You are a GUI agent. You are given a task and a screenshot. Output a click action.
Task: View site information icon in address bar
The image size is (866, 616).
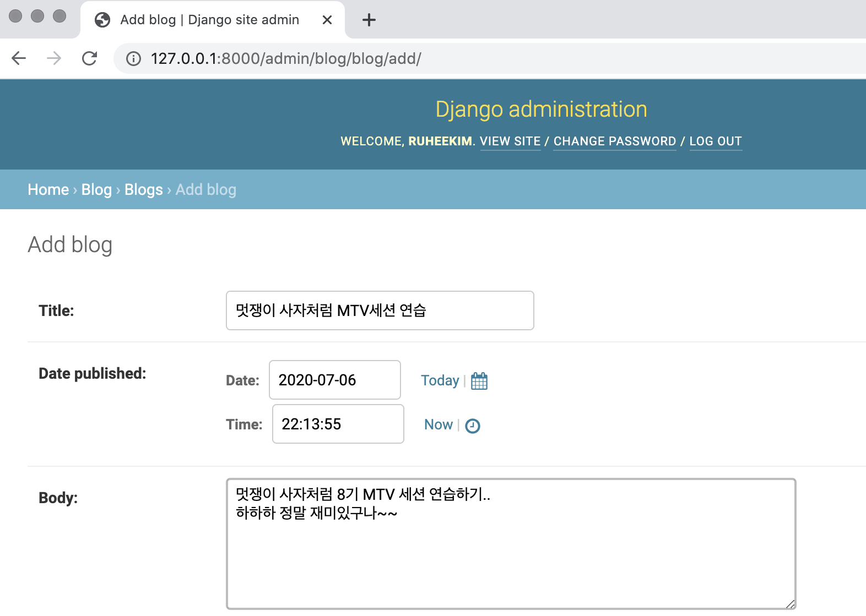(134, 59)
